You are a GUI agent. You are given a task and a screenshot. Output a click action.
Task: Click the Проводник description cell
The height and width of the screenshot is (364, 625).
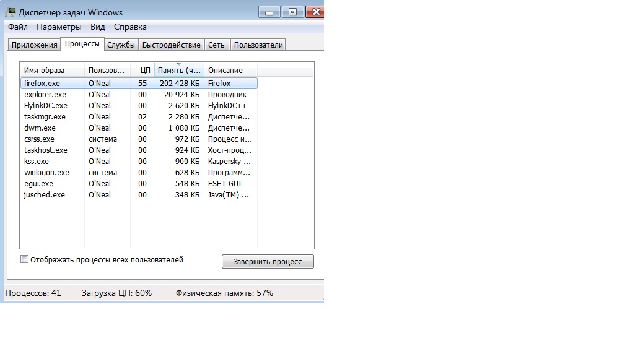coord(227,94)
